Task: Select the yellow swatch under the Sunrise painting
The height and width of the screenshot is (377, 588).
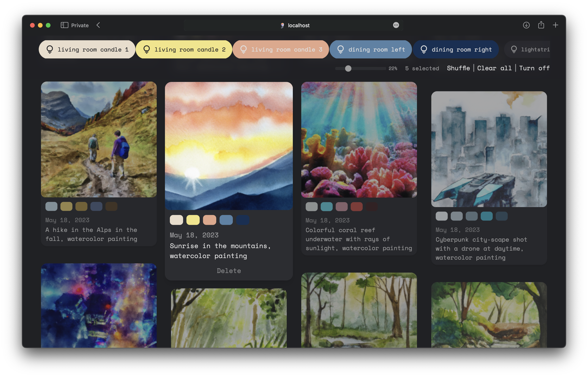Action: tap(193, 220)
